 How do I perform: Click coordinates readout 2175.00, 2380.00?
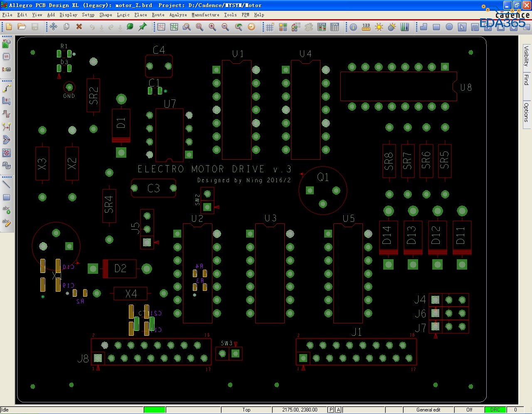pos(300,410)
